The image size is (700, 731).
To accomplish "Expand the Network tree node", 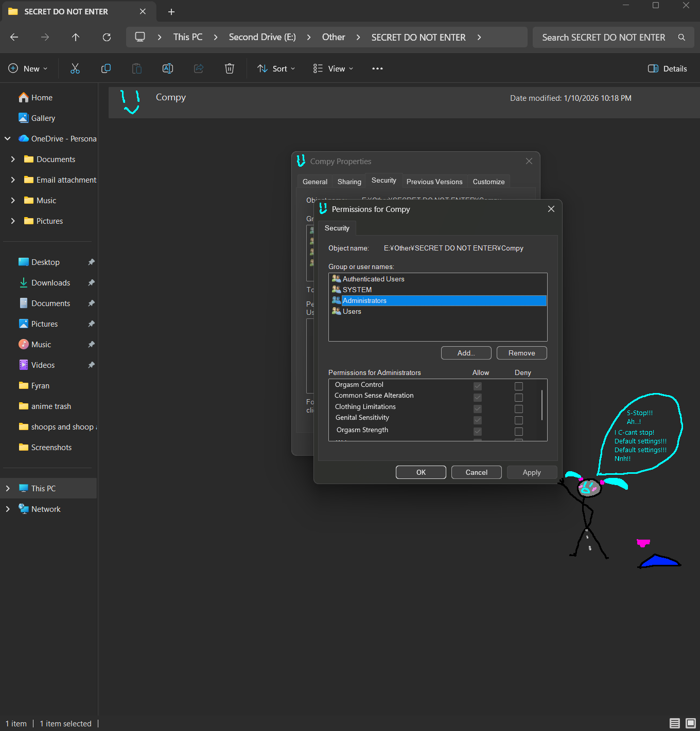I will (x=8, y=509).
